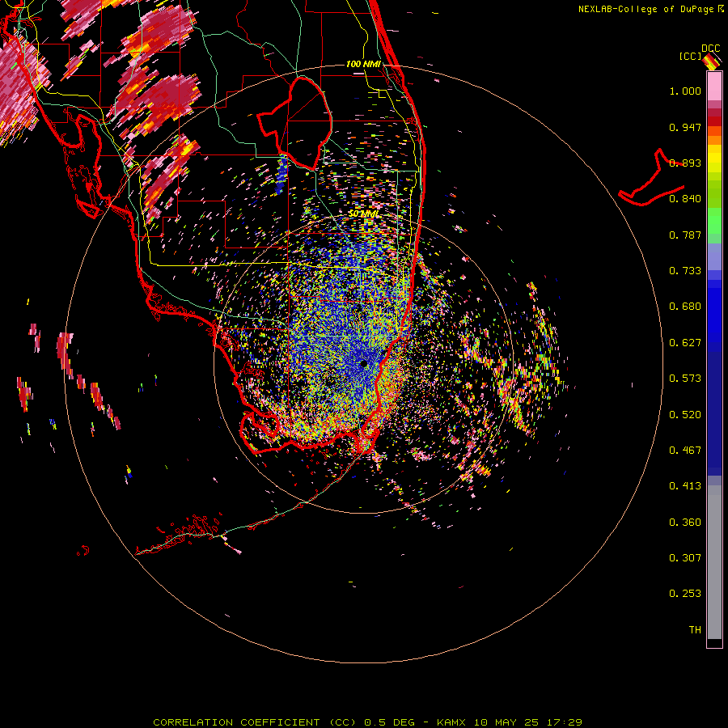Click the small color palette icon beside DCC
This screenshot has height=728, width=728.
click(711, 61)
